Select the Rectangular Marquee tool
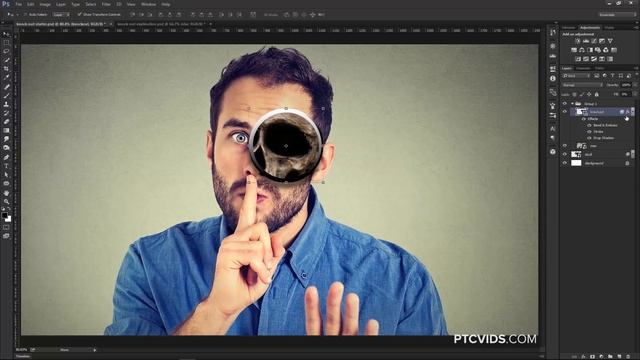Screen dimensions: 640x360 6,42
